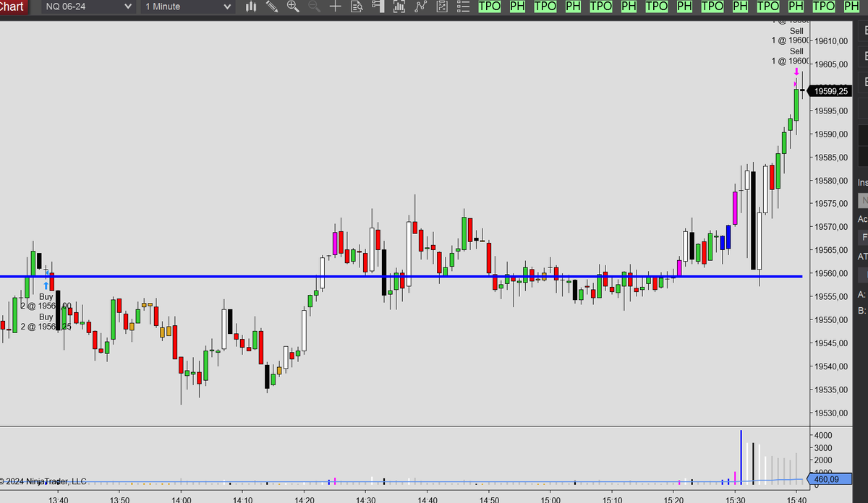Click the 2024 NinjaTrader, LLC copyright text

pyautogui.click(x=43, y=481)
